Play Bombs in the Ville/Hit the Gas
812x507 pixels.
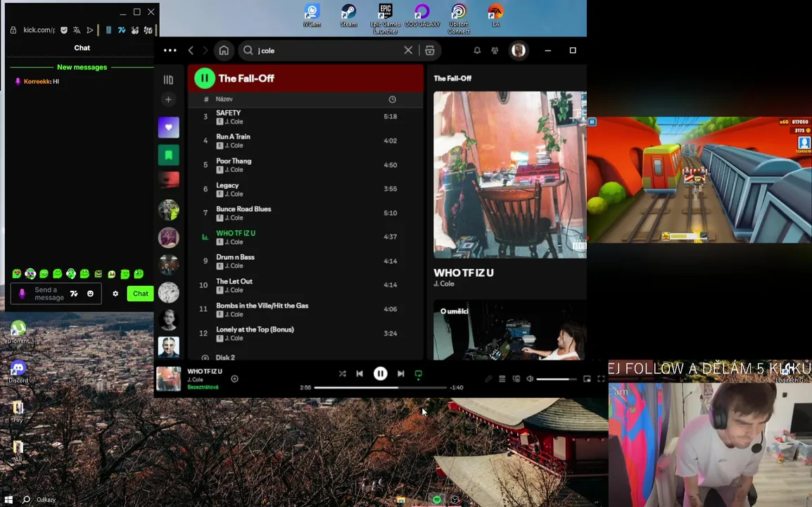tap(305, 309)
